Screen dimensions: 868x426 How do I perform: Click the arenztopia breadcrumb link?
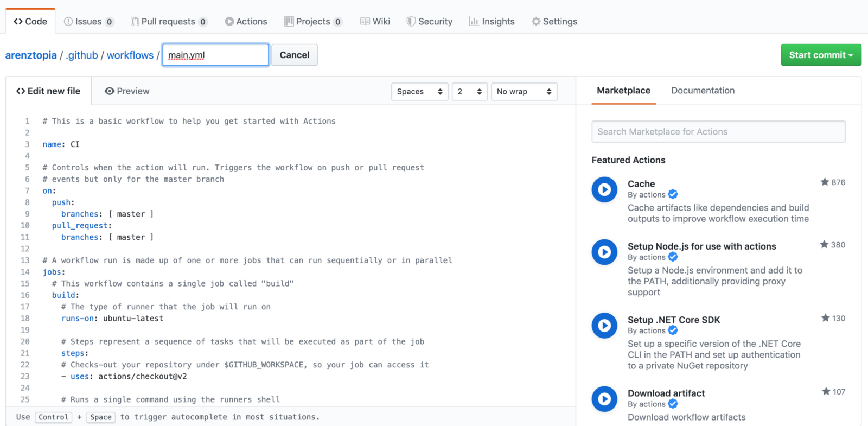31,55
